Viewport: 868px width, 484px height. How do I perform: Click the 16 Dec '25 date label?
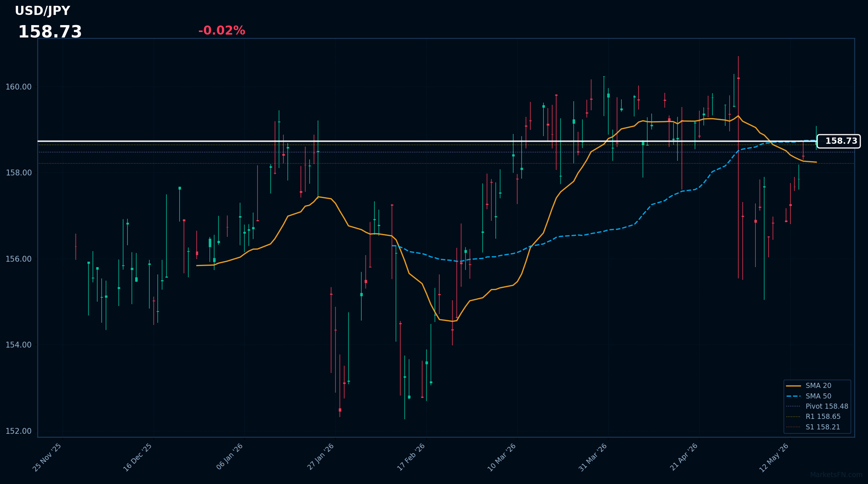point(138,457)
